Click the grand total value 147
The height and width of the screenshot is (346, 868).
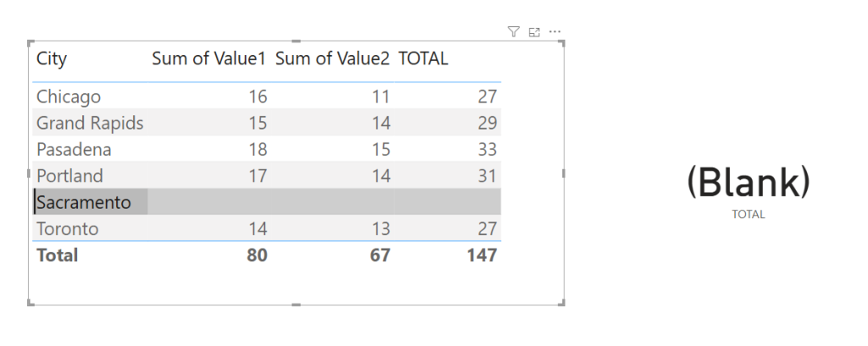pyautogui.click(x=481, y=254)
